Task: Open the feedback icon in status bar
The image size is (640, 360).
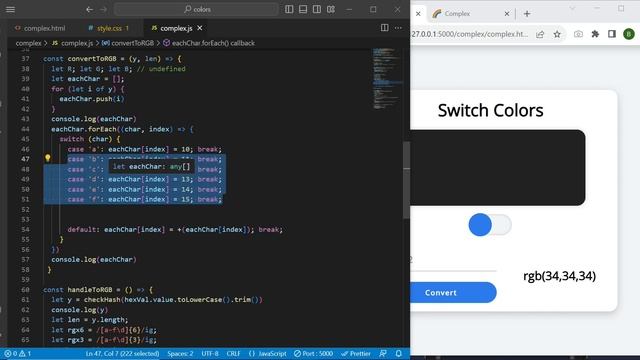Action: pyautogui.click(x=383, y=353)
